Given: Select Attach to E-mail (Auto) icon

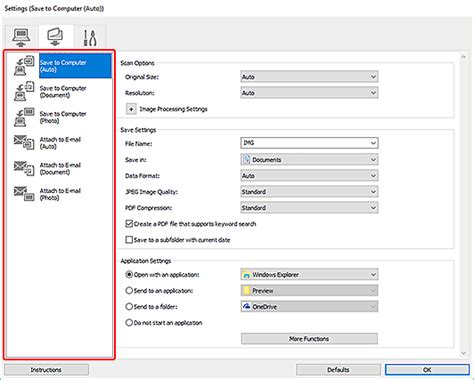Looking at the screenshot, I should [24, 142].
